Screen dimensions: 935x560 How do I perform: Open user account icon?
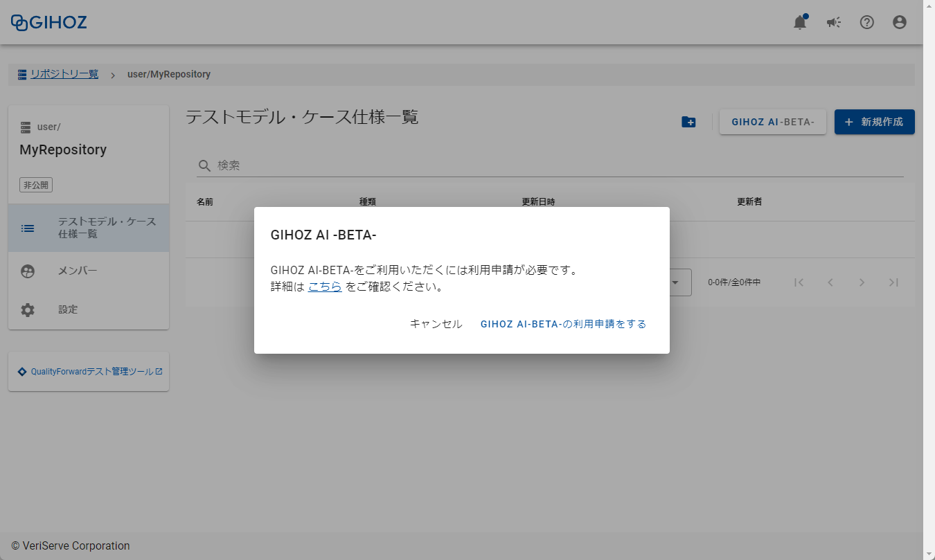tap(900, 22)
